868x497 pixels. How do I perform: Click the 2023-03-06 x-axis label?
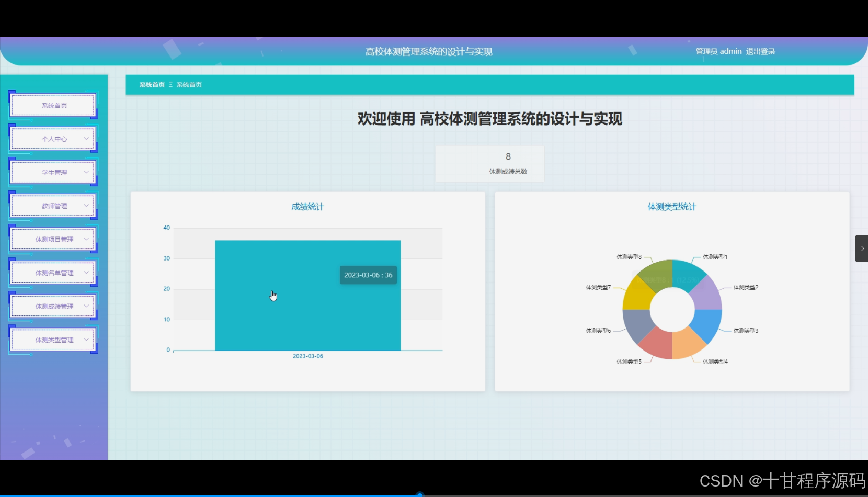(308, 356)
